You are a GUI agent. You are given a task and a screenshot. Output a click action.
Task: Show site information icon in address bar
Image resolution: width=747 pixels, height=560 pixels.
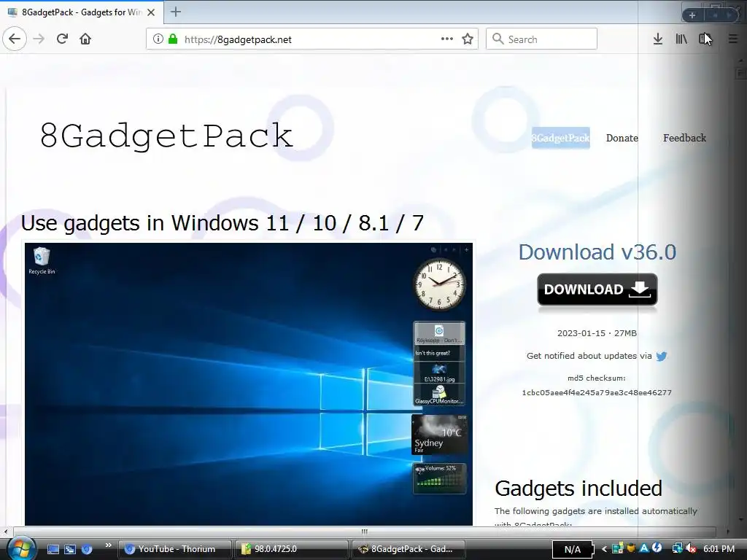158,39
